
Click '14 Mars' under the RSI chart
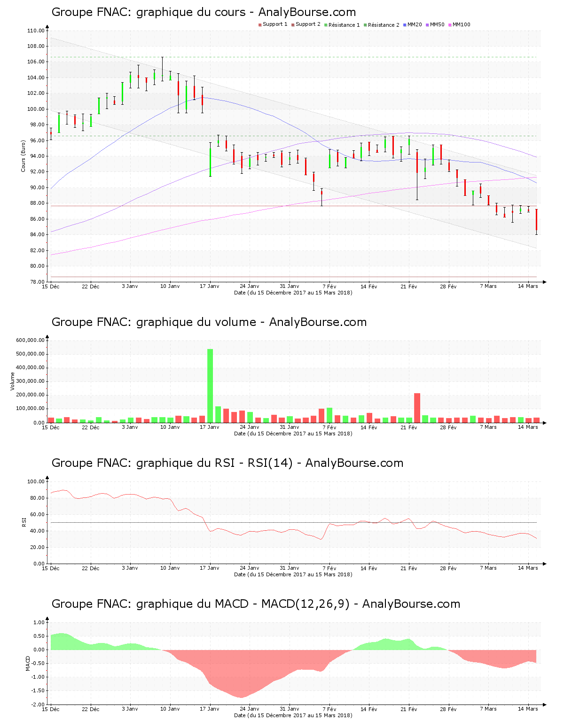[x=528, y=568]
